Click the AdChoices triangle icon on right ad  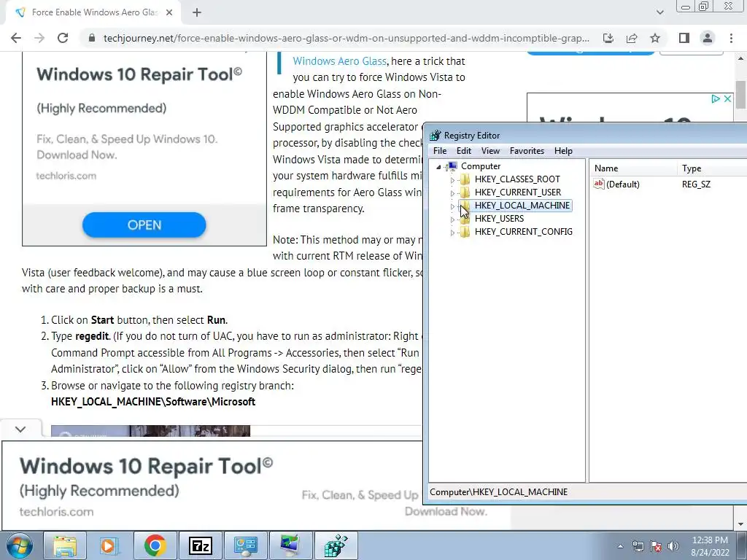715,98
